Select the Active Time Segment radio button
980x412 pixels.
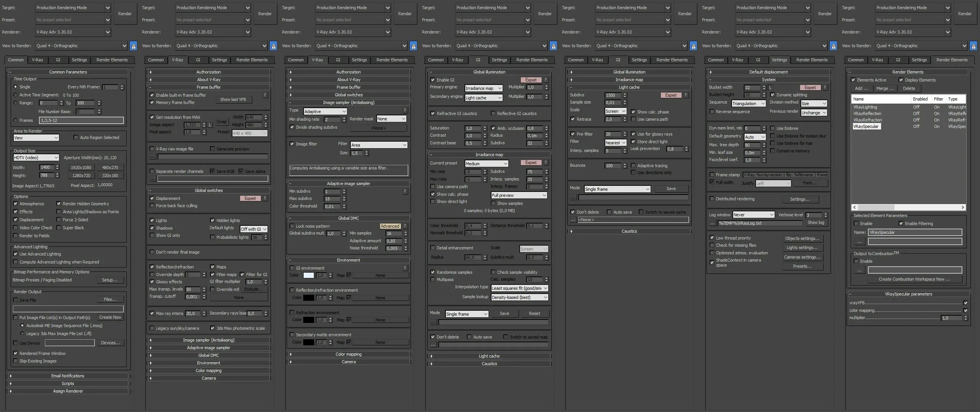click(16, 95)
